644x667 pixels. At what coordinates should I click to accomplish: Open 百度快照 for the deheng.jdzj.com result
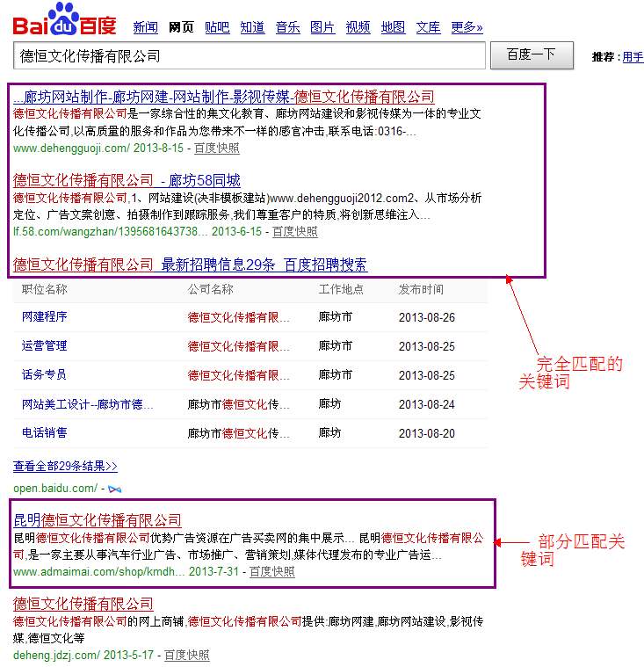tap(187, 655)
